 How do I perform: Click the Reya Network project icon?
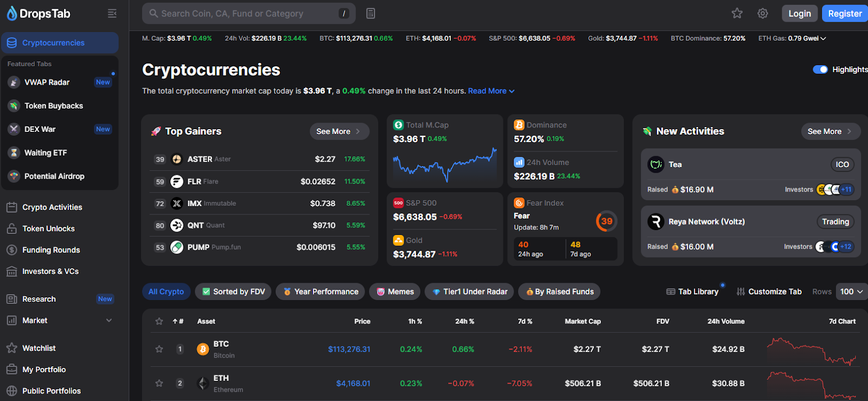(x=656, y=221)
